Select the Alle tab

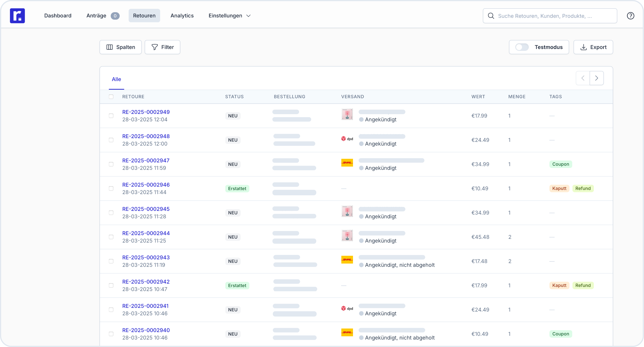pyautogui.click(x=116, y=79)
